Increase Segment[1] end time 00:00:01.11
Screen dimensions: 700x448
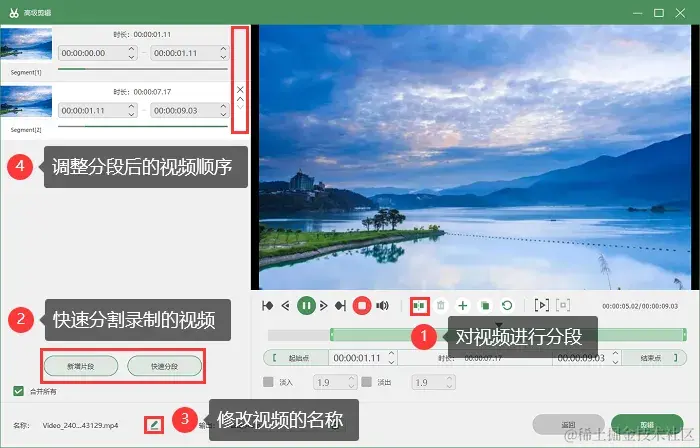pos(224,49)
